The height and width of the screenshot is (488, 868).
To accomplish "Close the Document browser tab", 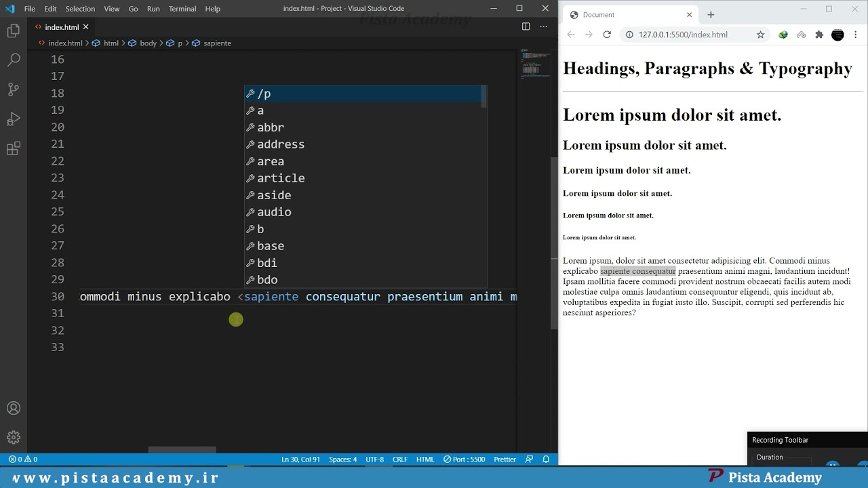I will tap(690, 15).
